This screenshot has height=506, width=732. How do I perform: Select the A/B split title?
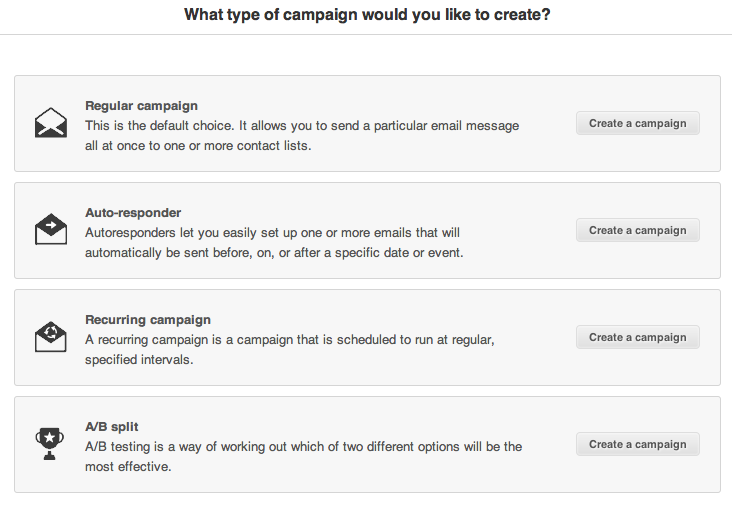[112, 427]
